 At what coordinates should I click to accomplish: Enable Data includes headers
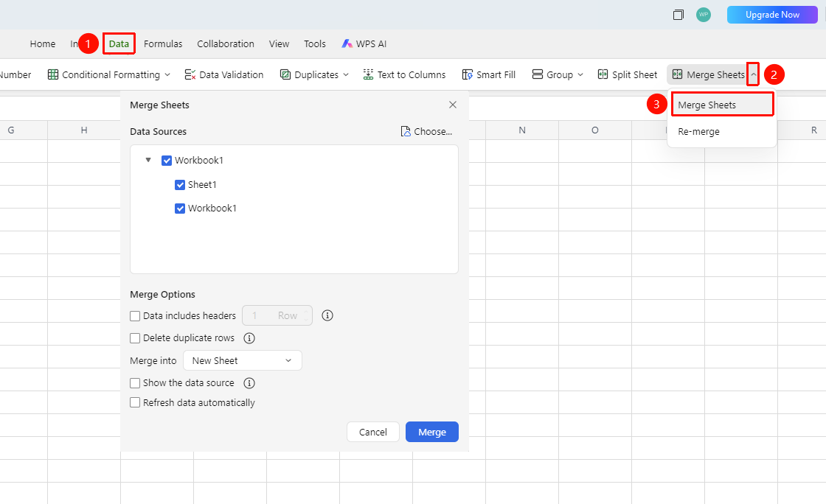point(135,315)
